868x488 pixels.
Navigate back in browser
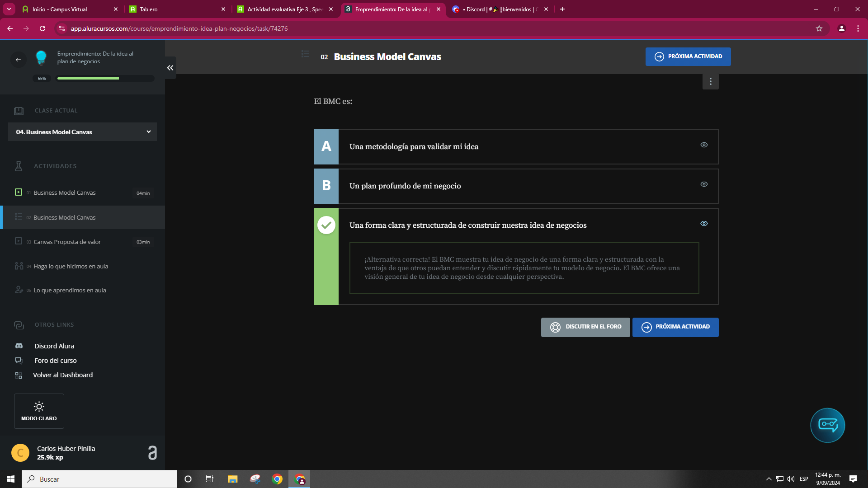click(x=10, y=28)
